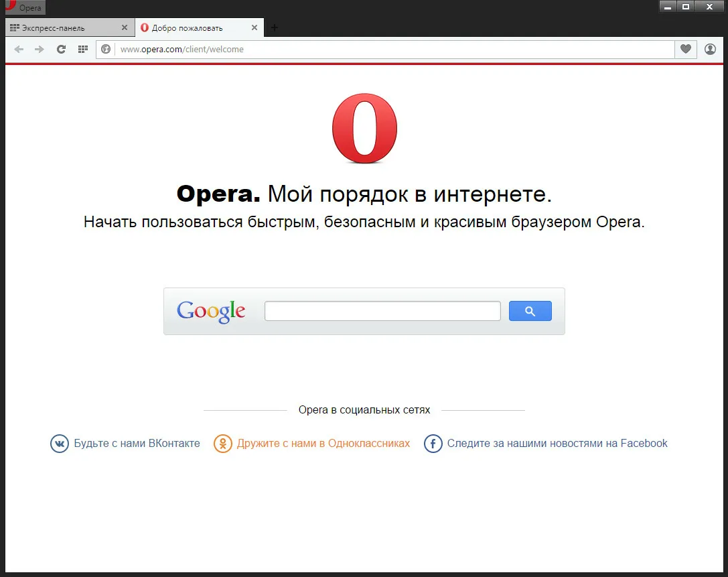This screenshot has height=577, width=728.
Task: Show site info via globe icon
Action: click(x=106, y=49)
